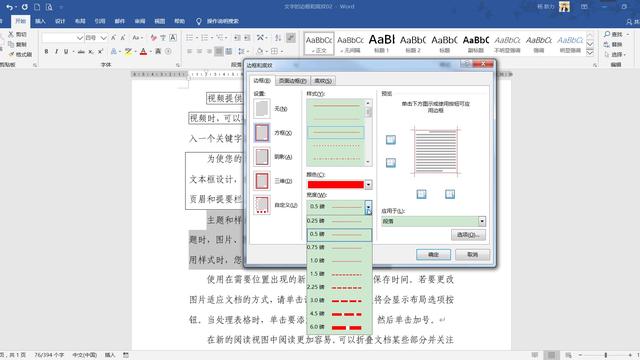Screen dimensions: 640x360
Task: Select the Custom (自定义) border setting
Action: (x=262, y=205)
